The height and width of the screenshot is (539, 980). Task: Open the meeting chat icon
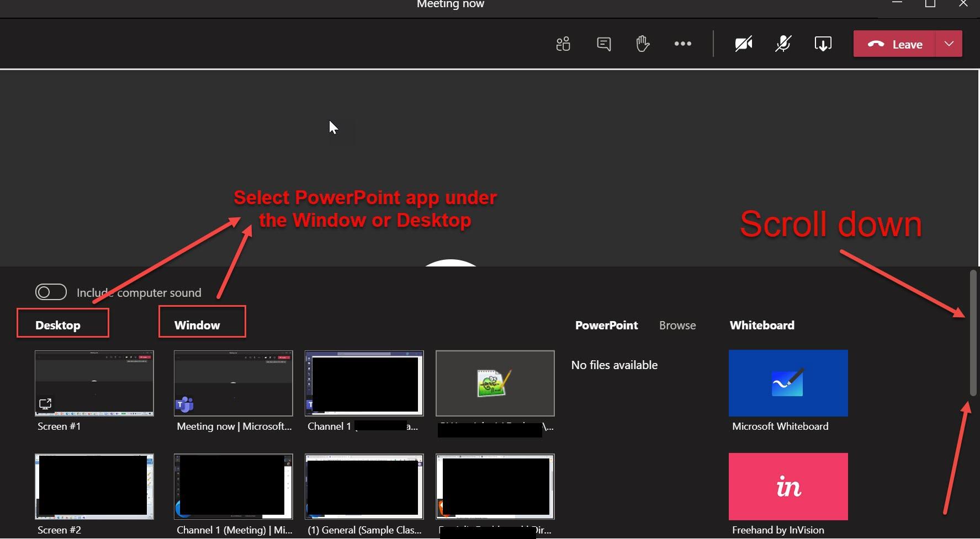(x=603, y=44)
